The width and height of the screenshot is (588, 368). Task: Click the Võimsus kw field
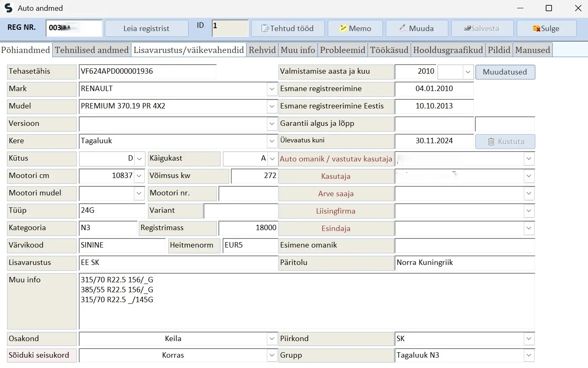(254, 176)
